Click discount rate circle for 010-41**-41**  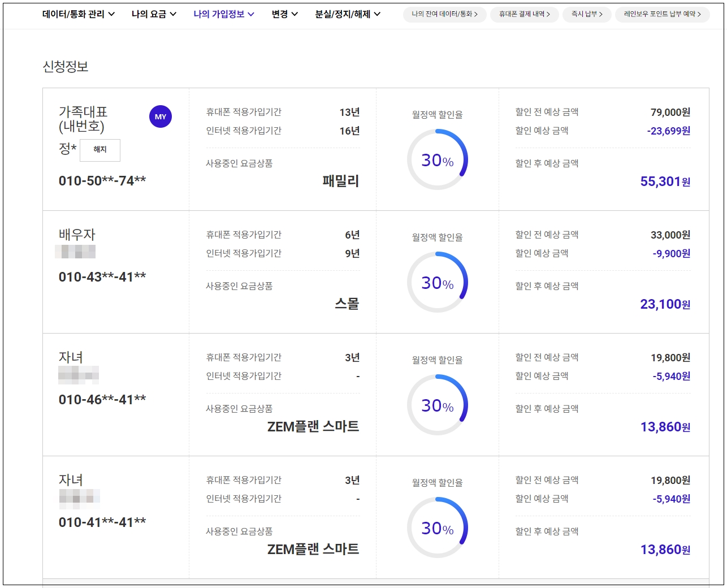[438, 528]
